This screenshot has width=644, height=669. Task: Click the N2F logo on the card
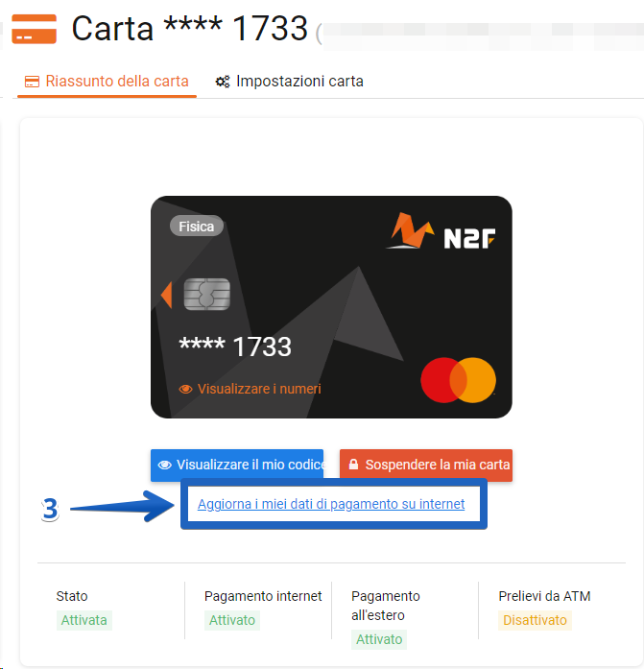tap(441, 232)
